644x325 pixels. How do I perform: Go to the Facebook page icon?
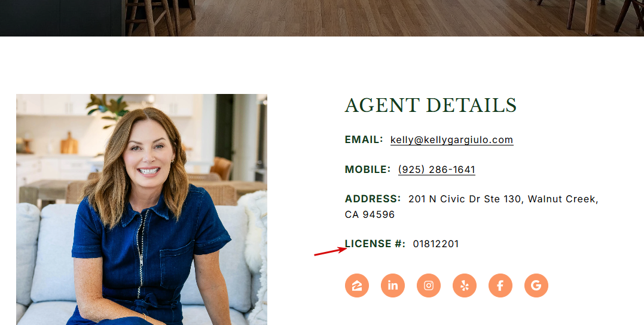tap(500, 285)
